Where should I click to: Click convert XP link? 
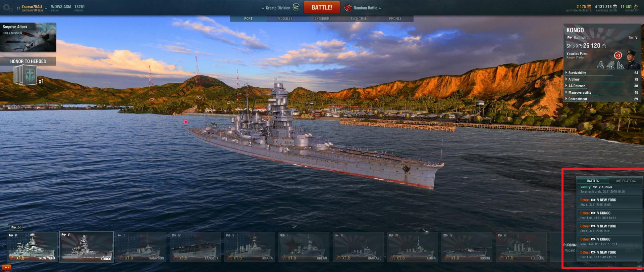pos(631,10)
